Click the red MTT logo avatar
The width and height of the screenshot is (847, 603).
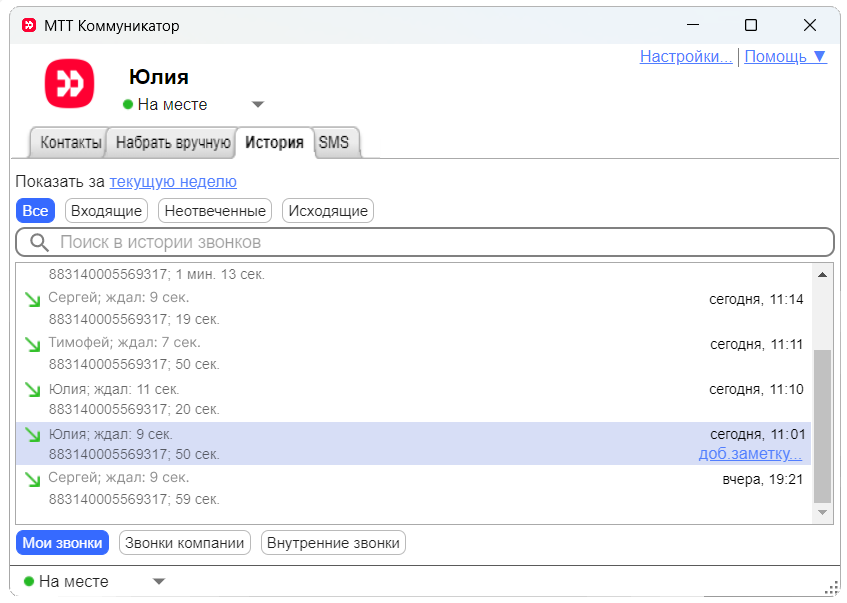[69, 83]
